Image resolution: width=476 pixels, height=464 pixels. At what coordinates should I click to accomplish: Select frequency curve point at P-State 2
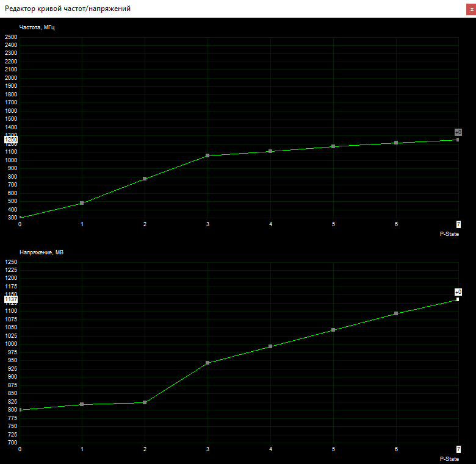(x=145, y=179)
